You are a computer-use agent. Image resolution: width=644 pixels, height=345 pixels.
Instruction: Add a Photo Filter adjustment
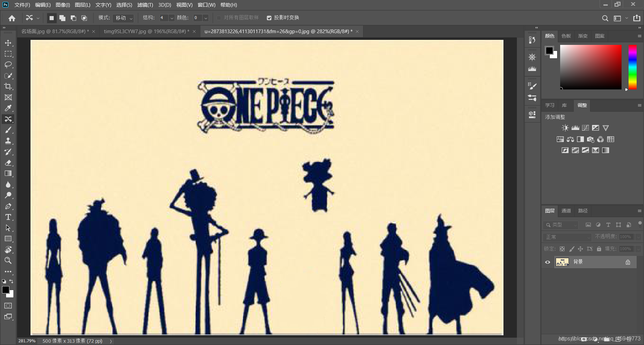590,139
